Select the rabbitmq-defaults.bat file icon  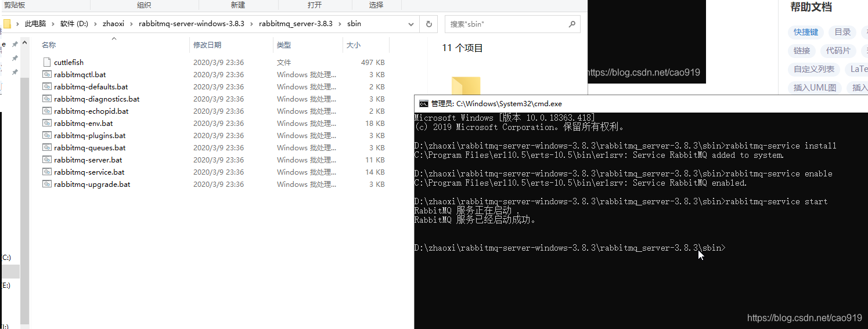tap(47, 86)
